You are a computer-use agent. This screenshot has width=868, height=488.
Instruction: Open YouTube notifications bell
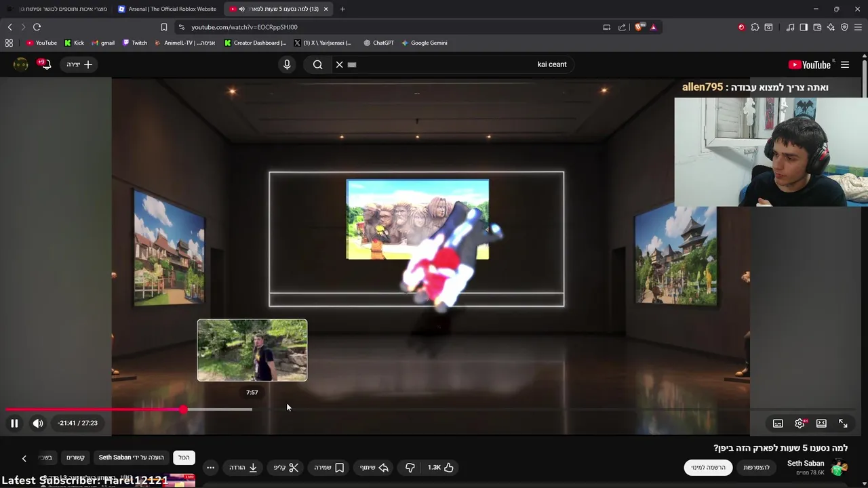45,64
